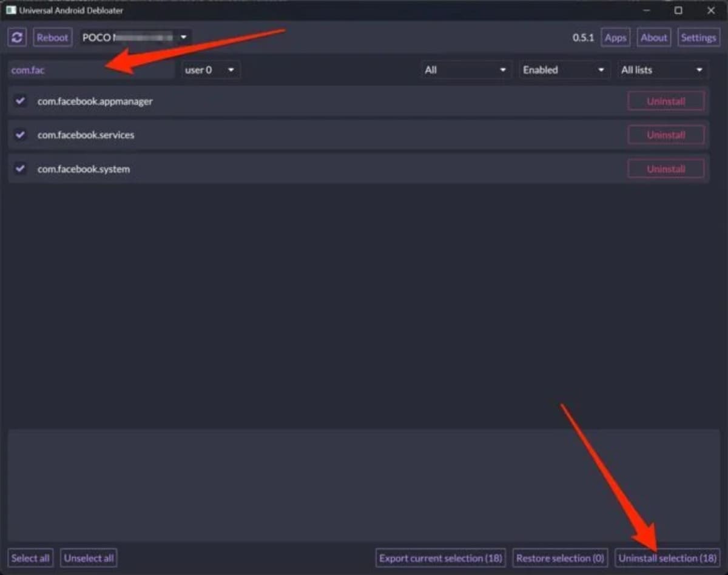Maximize the debloater window

pyautogui.click(x=678, y=10)
